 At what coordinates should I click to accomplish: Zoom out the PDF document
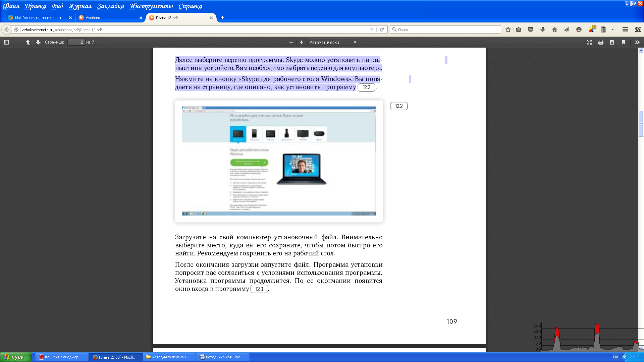[291, 42]
